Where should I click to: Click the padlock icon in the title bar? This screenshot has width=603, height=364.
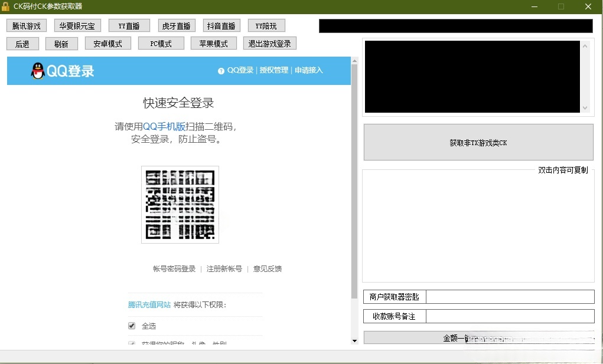tap(6, 6)
